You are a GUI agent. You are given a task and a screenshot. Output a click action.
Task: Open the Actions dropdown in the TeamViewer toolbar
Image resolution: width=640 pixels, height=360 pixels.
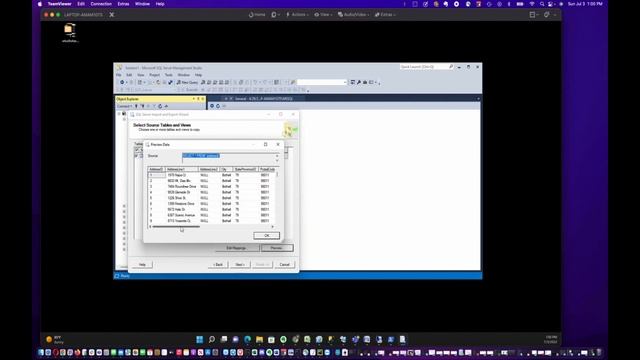[x=297, y=15]
